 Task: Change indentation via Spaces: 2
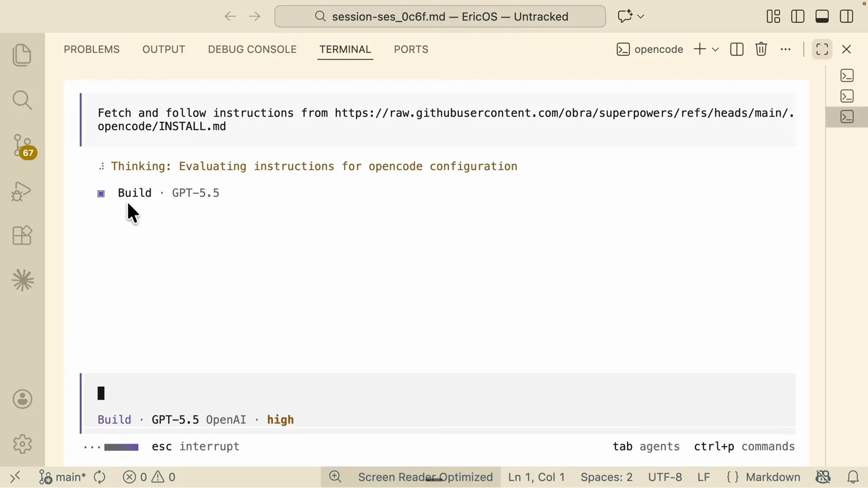pos(607,477)
